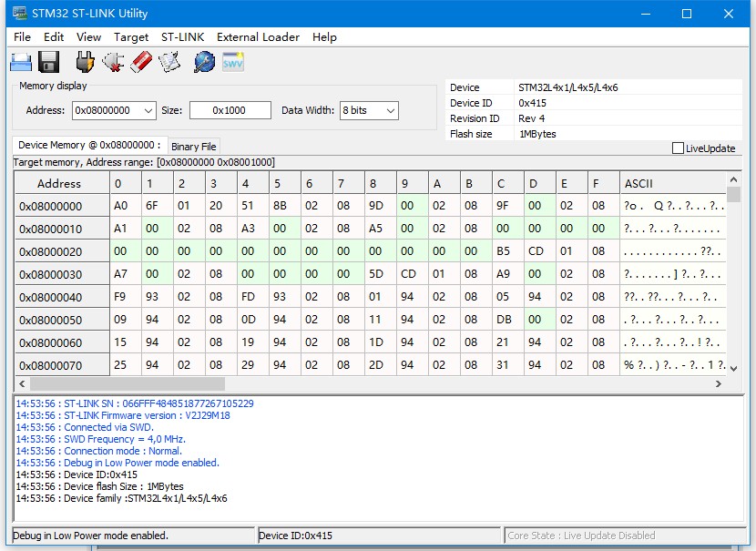This screenshot has width=756, height=551.
Task: Click the Full chip erase eraser icon
Action: [x=141, y=62]
